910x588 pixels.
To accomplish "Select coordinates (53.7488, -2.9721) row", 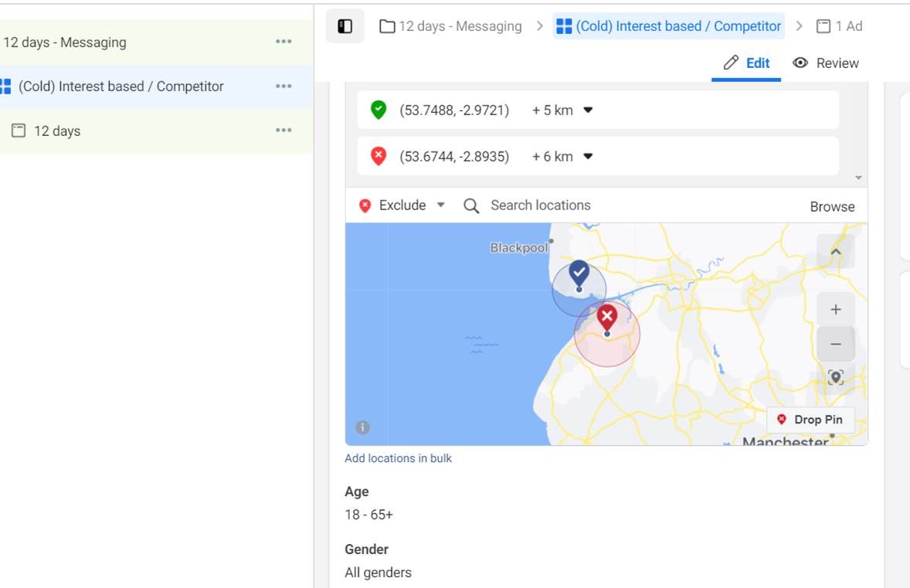I will (x=598, y=110).
